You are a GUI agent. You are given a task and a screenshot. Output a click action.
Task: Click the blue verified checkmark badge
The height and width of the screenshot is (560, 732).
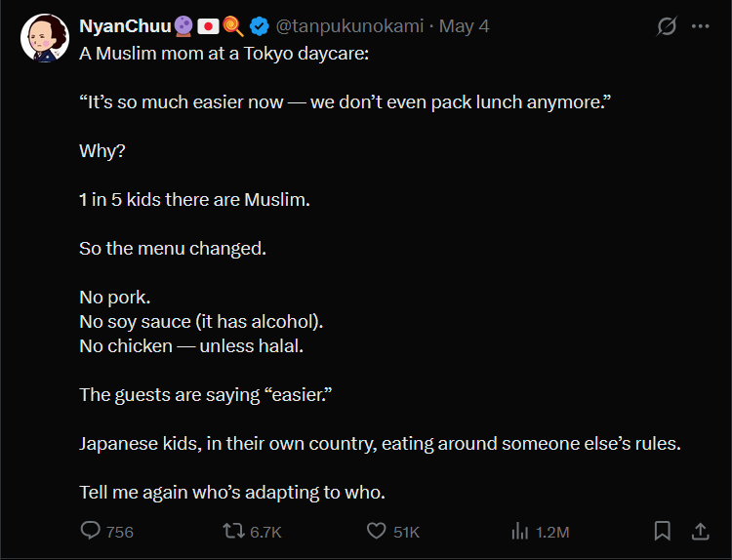pos(259,26)
